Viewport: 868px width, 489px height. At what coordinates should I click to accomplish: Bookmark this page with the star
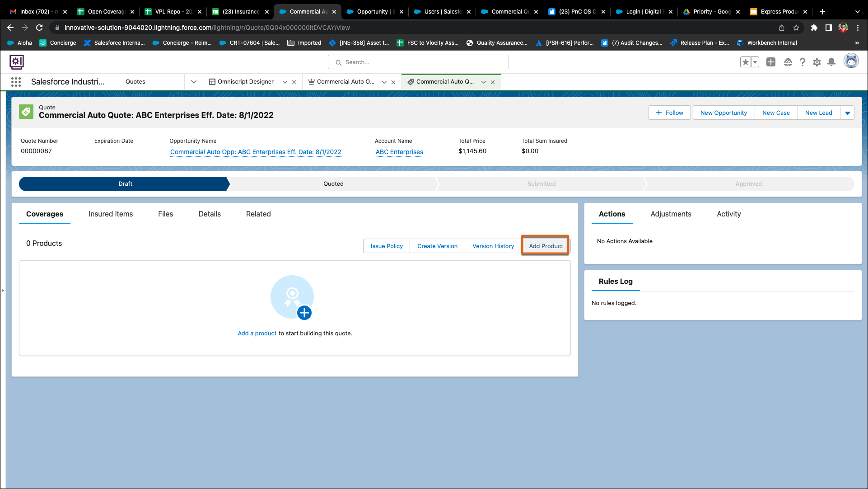(796, 28)
